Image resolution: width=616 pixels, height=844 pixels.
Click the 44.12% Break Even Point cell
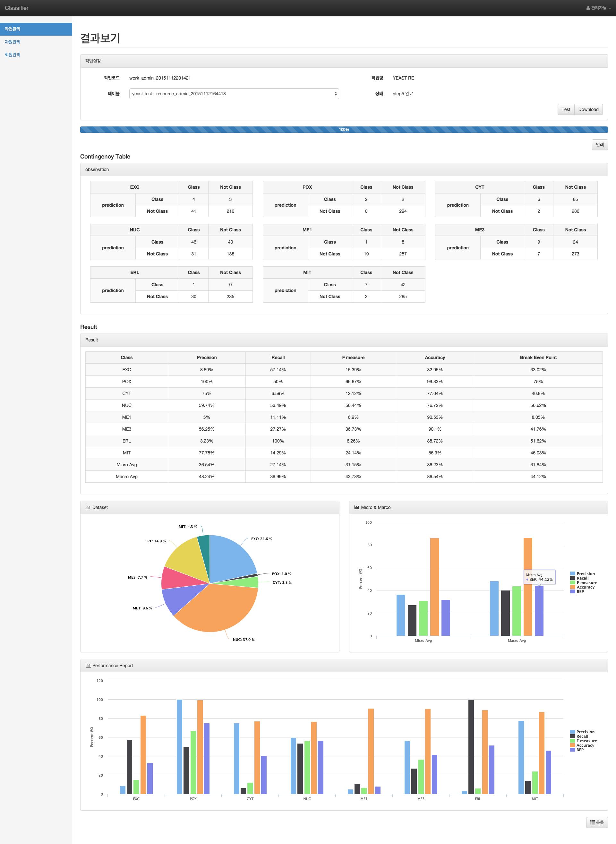point(538,477)
